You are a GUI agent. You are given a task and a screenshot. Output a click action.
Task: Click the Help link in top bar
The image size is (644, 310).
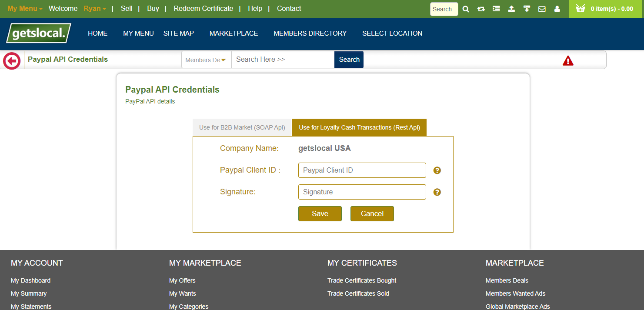tap(255, 9)
